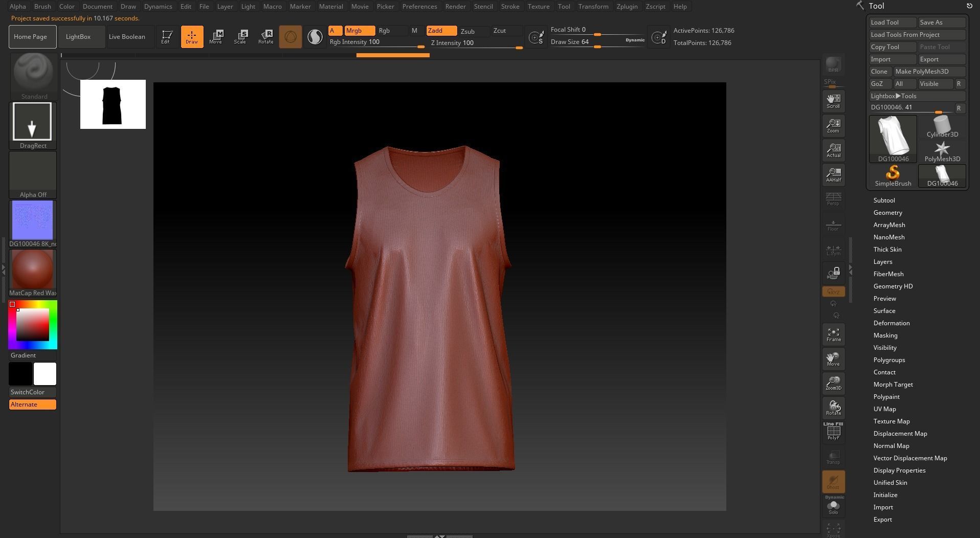Expand the Deformation section
This screenshot has height=538, width=980.
(x=891, y=323)
